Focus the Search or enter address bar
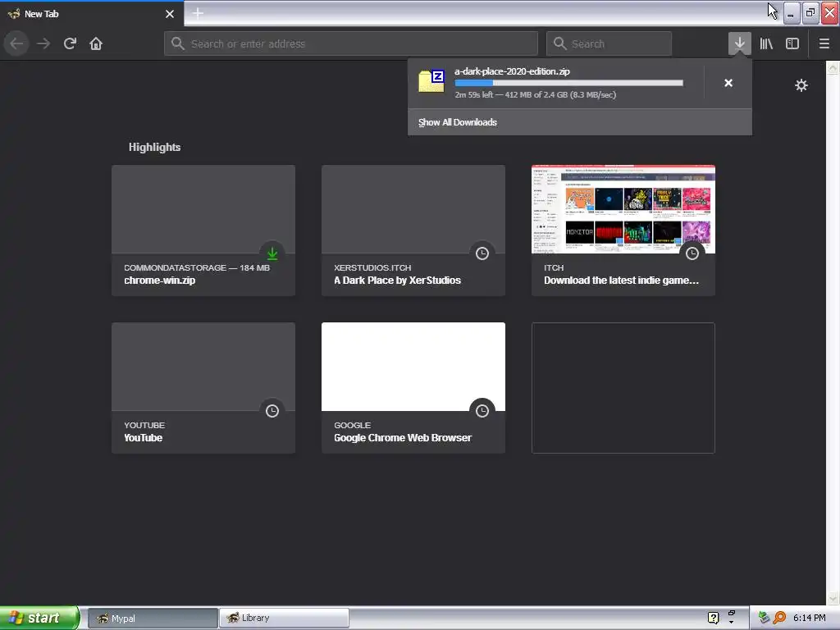The width and height of the screenshot is (840, 630). point(351,43)
